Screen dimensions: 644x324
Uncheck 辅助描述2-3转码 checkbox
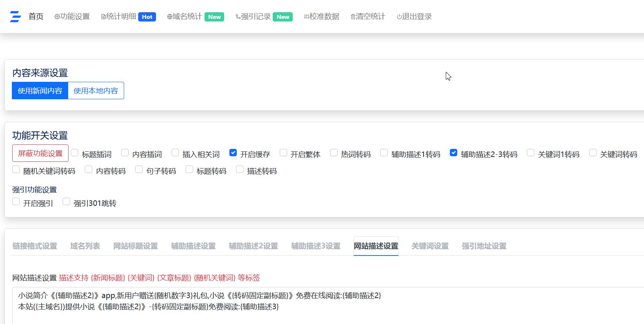click(x=454, y=153)
